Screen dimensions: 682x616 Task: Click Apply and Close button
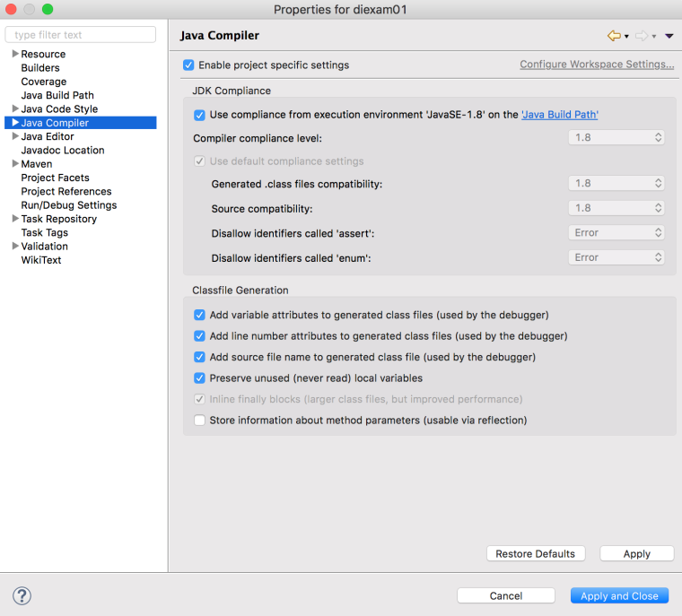(x=619, y=596)
